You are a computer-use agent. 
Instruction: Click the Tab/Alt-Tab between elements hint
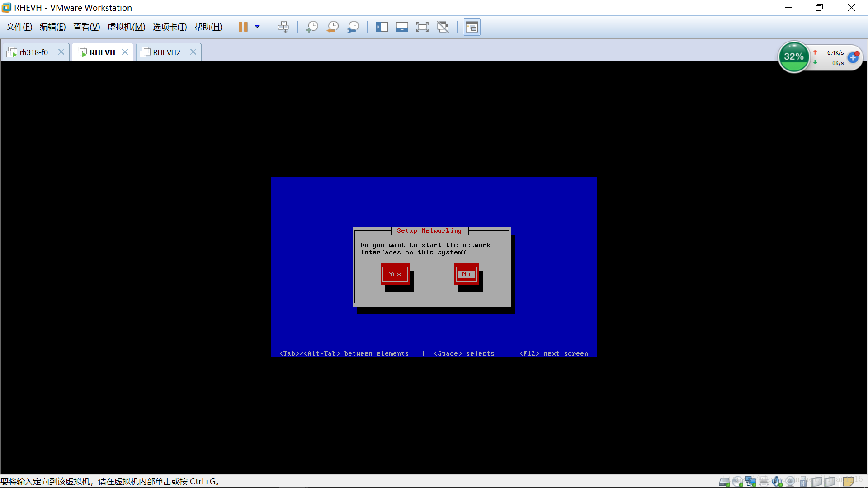click(x=344, y=354)
